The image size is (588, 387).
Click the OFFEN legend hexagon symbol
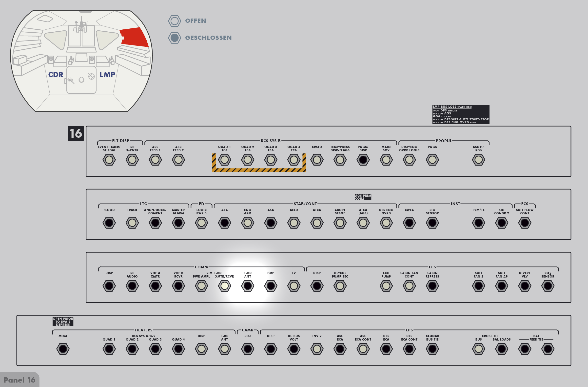pos(175,21)
